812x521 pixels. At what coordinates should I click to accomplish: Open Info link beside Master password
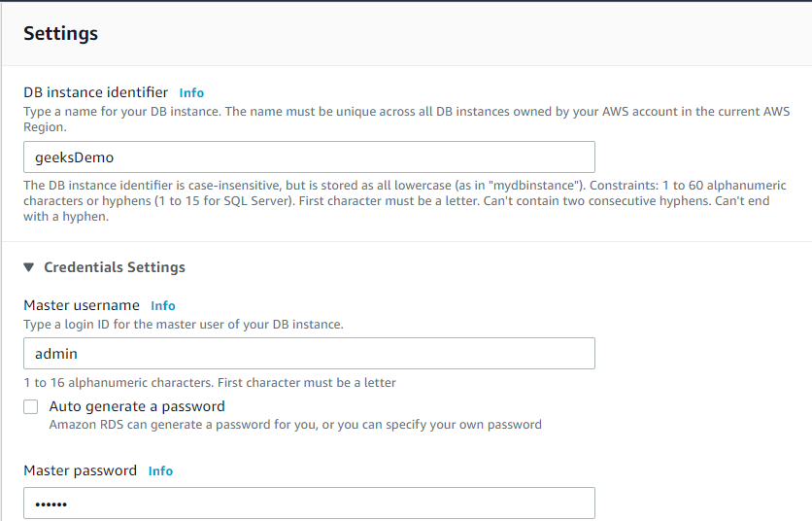[x=160, y=471]
